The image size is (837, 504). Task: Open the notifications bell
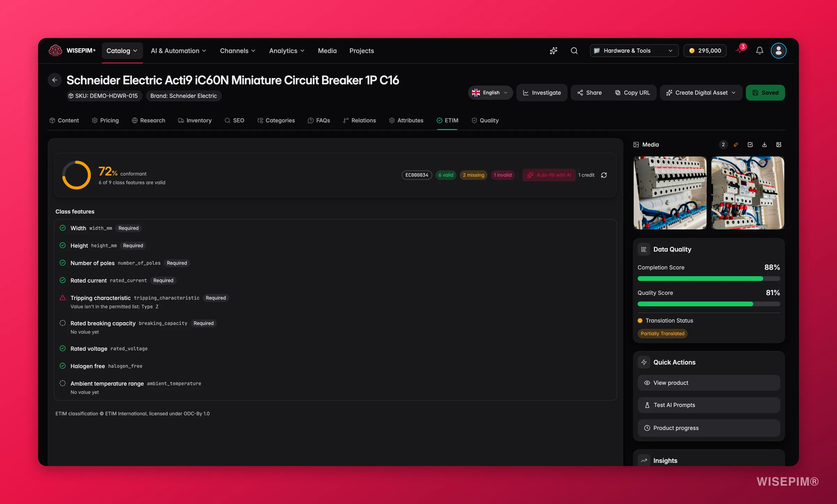tap(760, 51)
